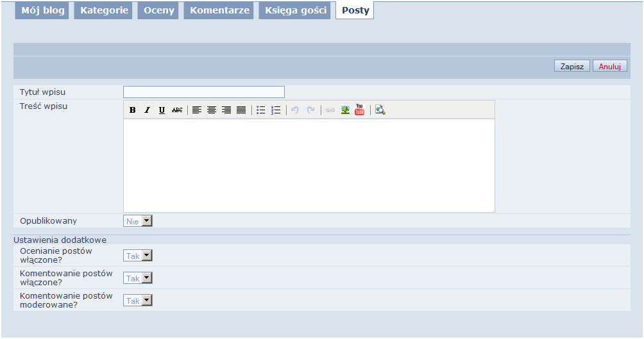Center align text in editor

(x=212, y=110)
